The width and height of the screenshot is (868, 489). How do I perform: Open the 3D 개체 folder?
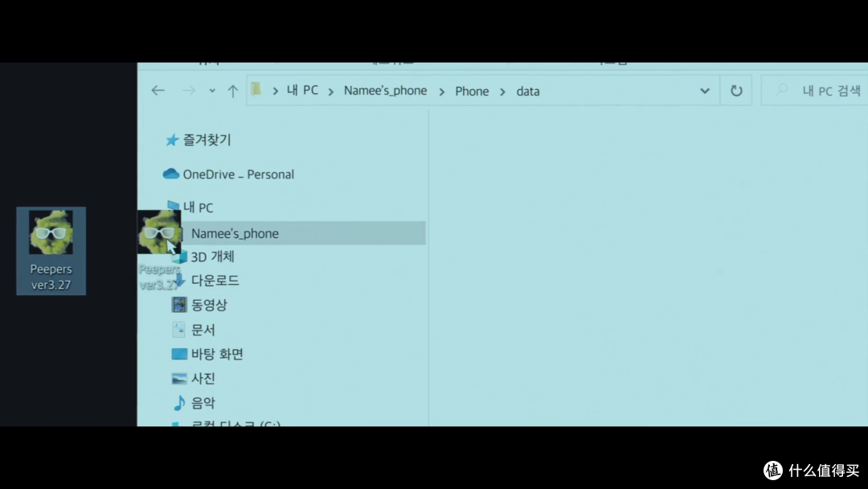[x=212, y=257]
